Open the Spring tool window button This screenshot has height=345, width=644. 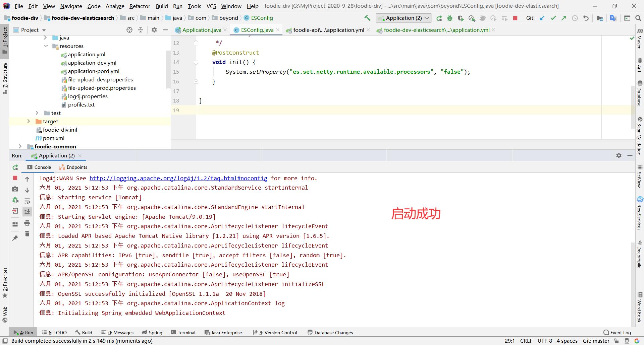pos(152,333)
